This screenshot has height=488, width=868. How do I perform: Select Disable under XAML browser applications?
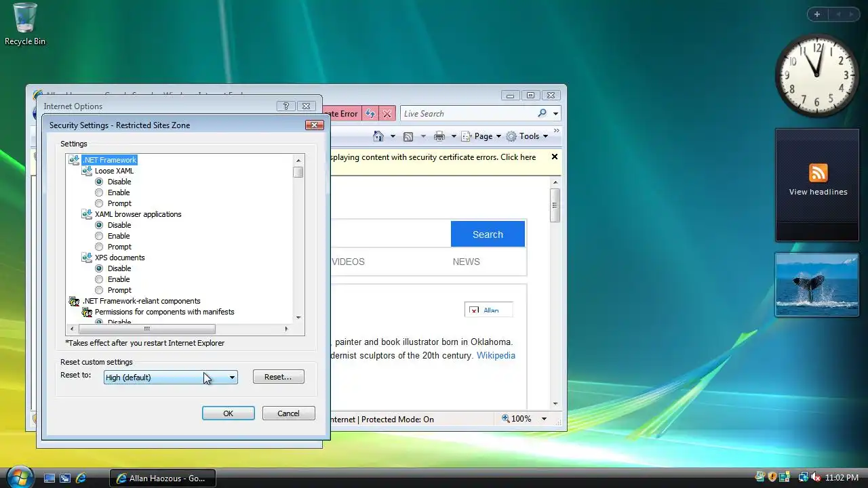[x=99, y=225]
